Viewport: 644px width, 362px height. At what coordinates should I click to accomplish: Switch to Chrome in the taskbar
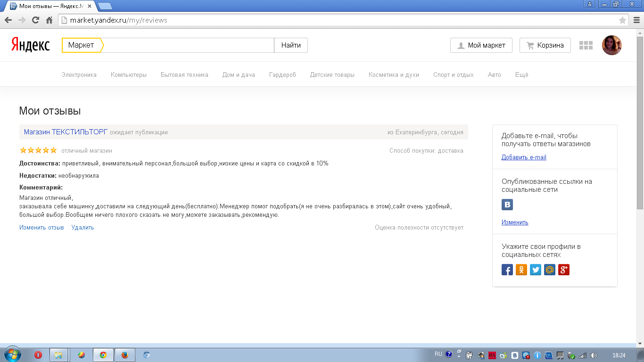tap(103, 355)
